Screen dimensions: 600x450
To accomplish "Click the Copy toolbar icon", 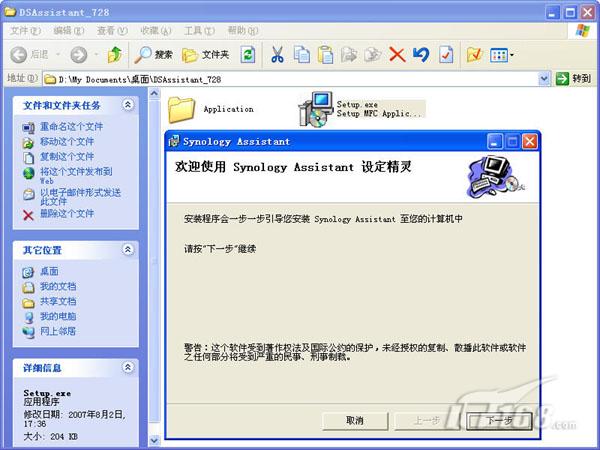I will coord(302,55).
